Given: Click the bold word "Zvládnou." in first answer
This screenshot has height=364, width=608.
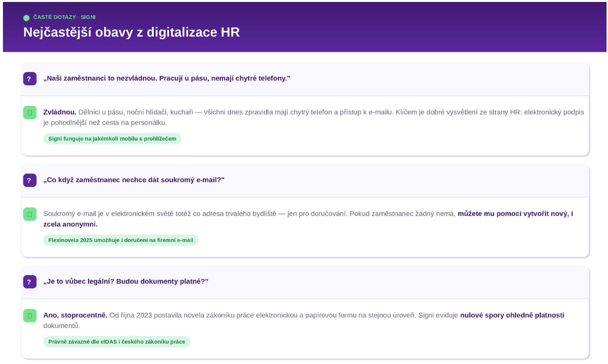Looking at the screenshot, I should [59, 112].
